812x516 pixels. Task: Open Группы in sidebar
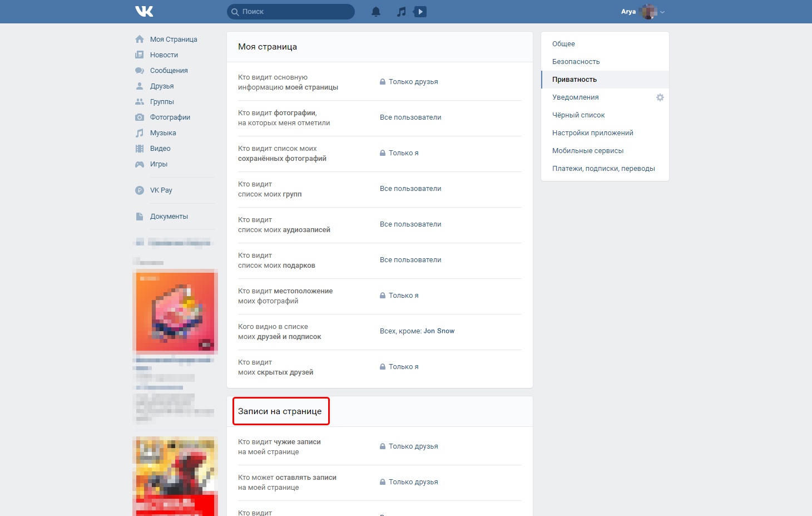pos(162,102)
